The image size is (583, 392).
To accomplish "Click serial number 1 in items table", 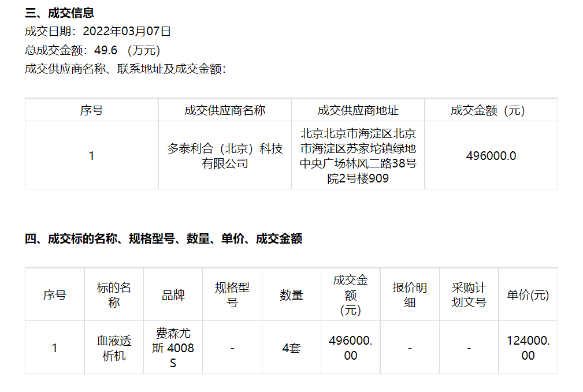I will (x=55, y=348).
